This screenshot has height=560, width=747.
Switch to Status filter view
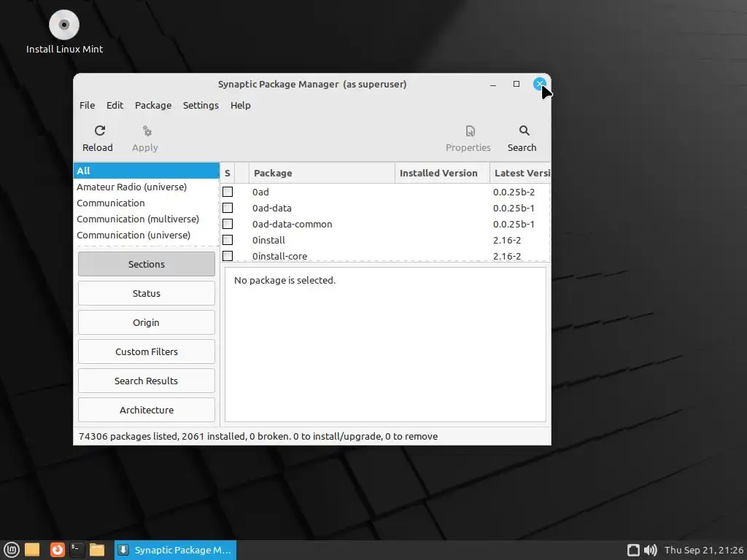tap(146, 293)
